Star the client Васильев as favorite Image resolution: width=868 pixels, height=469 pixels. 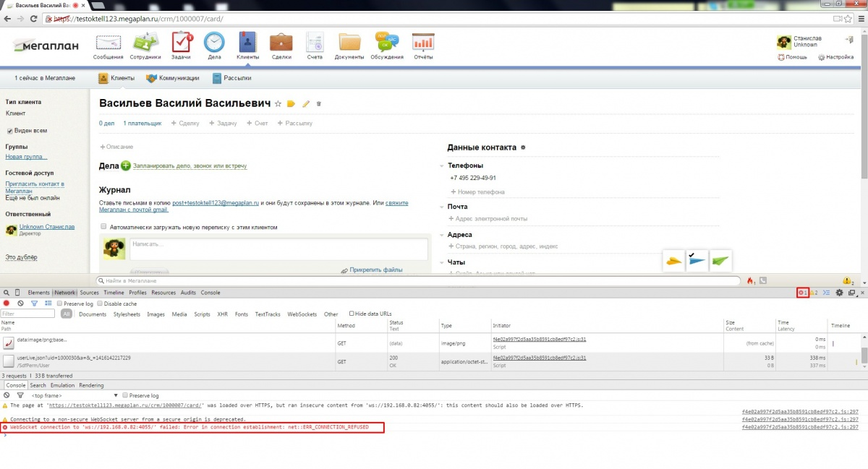[278, 104]
